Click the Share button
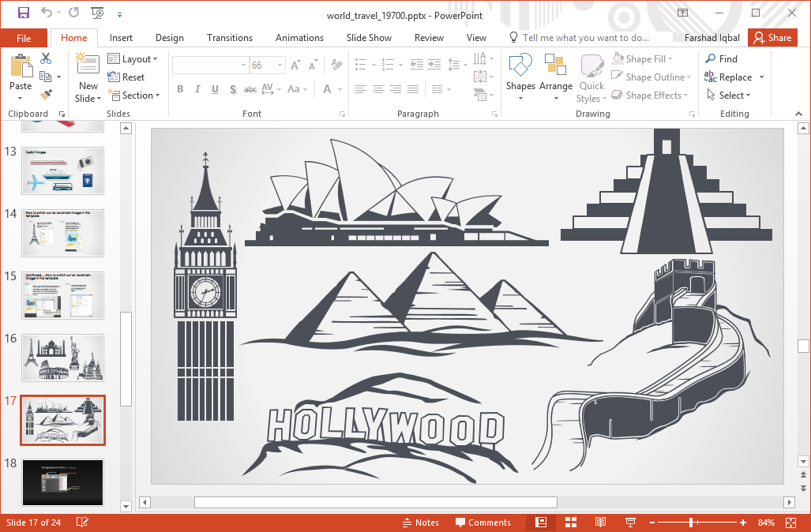The width and height of the screenshot is (811, 532). click(772, 38)
